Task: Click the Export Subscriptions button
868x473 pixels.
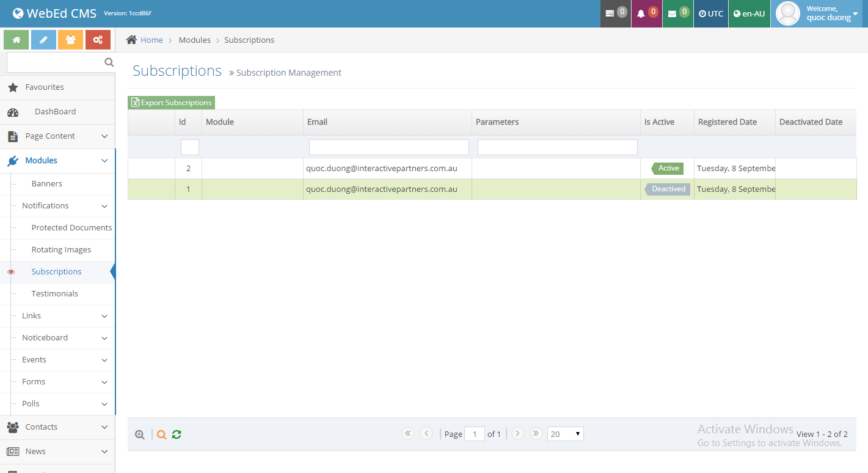Action: coord(172,103)
